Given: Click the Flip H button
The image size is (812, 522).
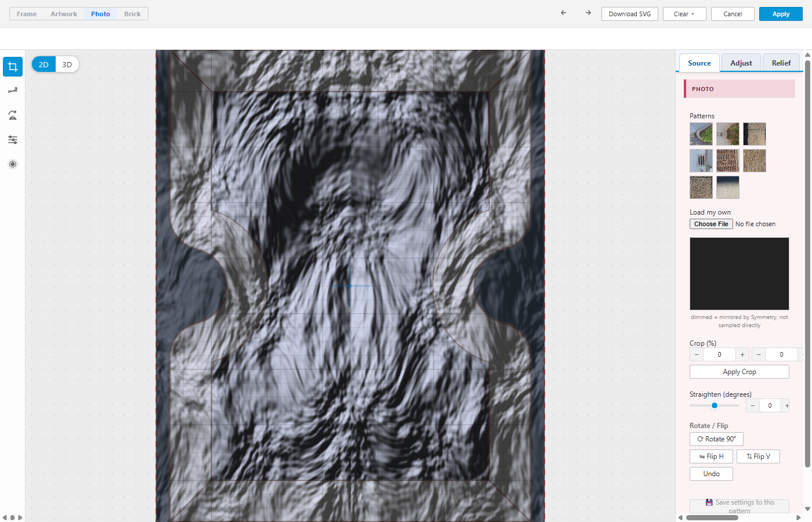Looking at the screenshot, I should [711, 456].
